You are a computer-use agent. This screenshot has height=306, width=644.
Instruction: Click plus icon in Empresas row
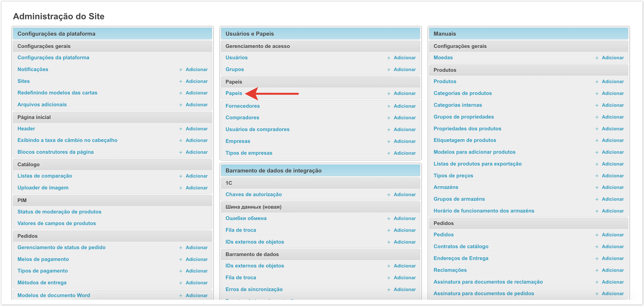[x=388, y=141]
